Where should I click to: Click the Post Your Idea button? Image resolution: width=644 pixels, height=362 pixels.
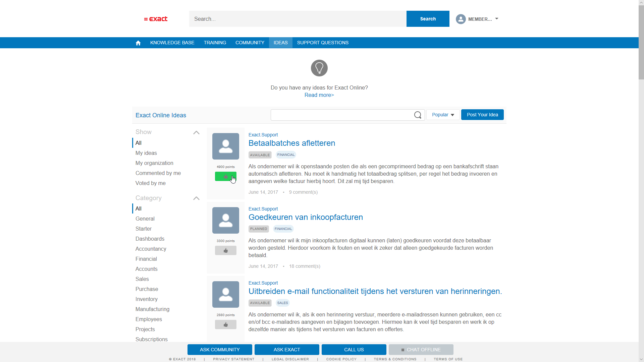[x=482, y=115]
